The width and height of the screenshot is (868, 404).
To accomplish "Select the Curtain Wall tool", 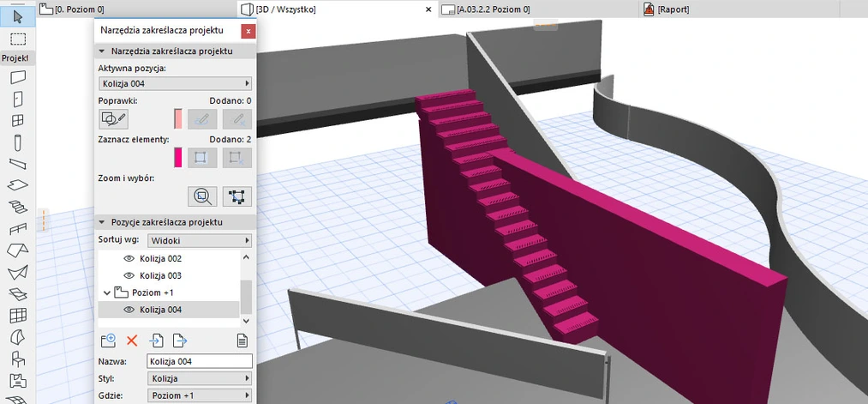I will [x=18, y=315].
